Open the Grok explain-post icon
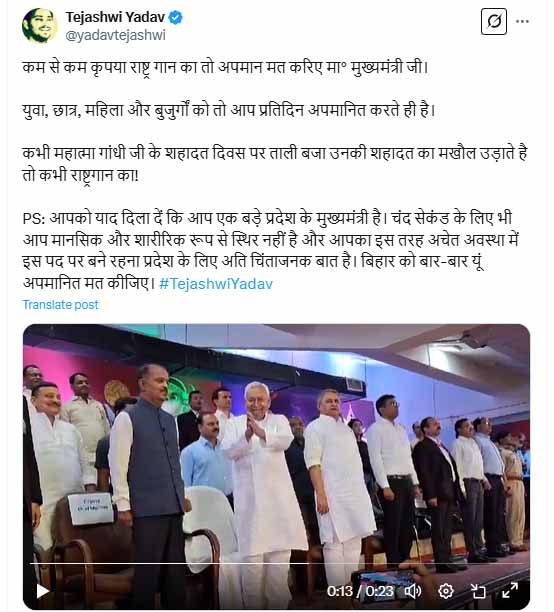Image resolution: width=554 pixels, height=612 pixels. [493, 21]
